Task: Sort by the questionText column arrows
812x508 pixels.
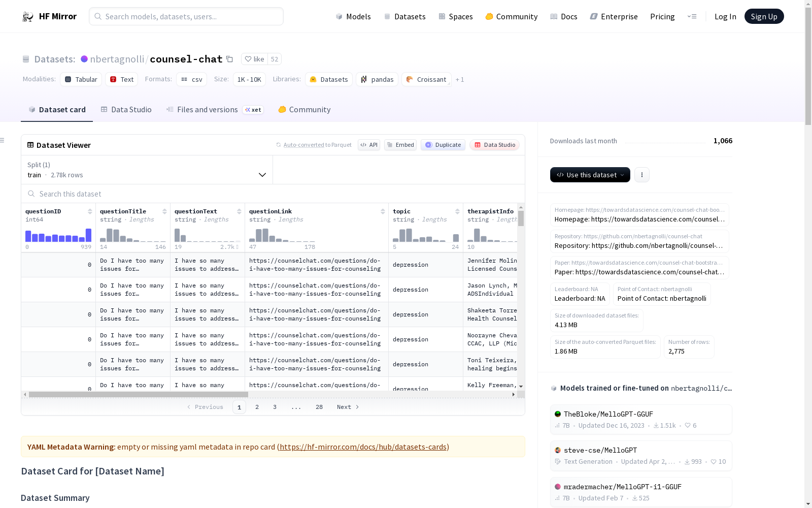Action: point(239,211)
